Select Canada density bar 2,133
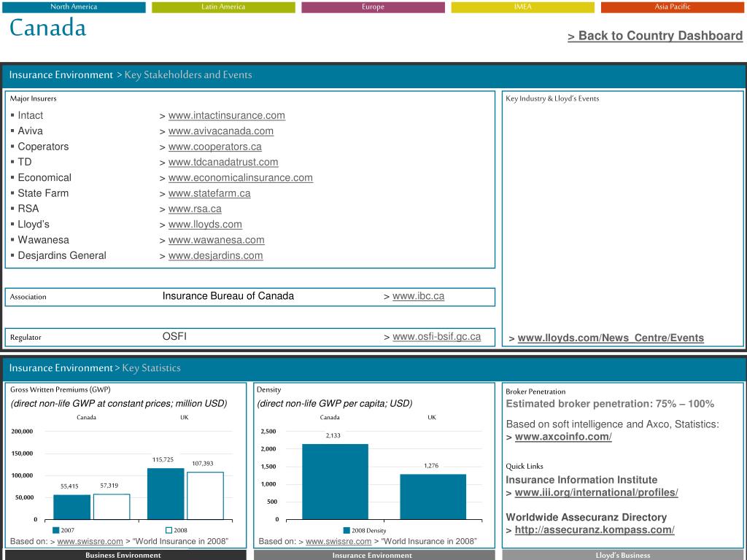The height and width of the screenshot is (560, 747). pyautogui.click(x=336, y=482)
